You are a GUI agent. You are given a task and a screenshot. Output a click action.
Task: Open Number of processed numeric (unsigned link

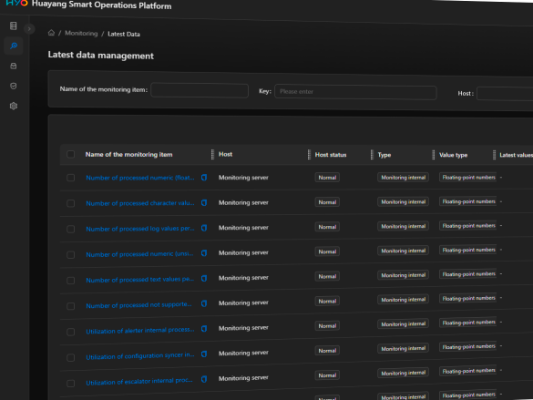[x=139, y=254]
